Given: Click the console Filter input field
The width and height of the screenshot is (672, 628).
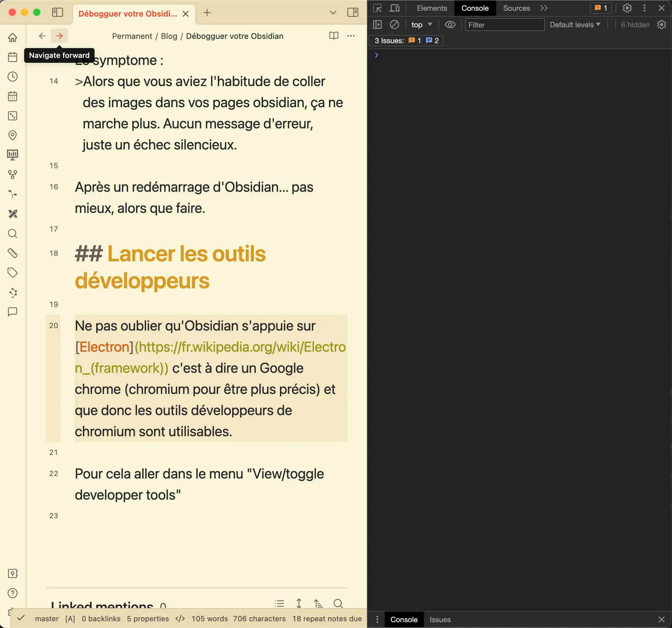Looking at the screenshot, I should click(505, 25).
